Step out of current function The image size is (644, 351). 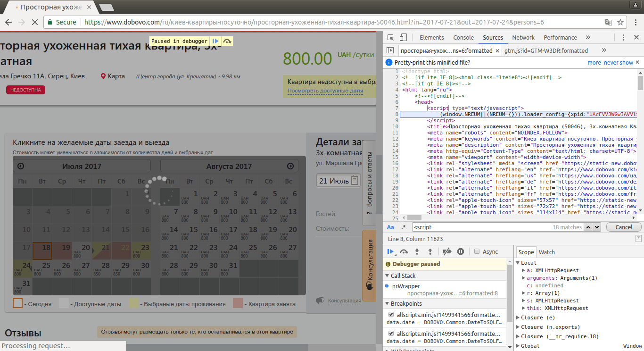(x=429, y=251)
